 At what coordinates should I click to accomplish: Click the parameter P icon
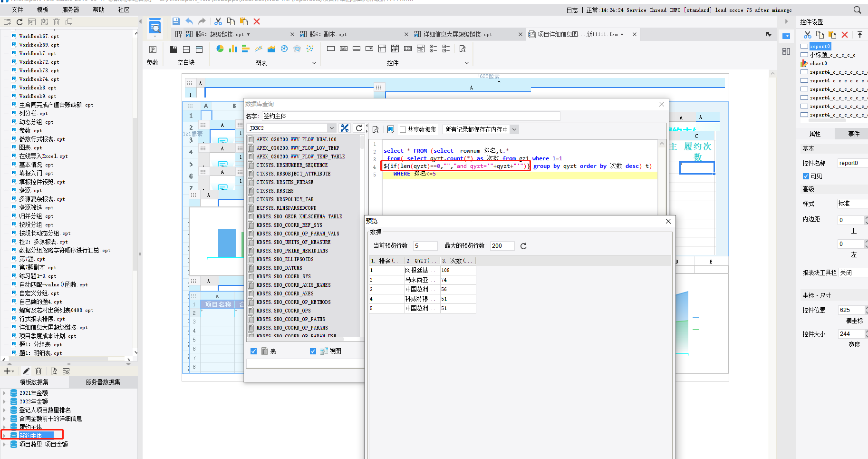pos(153,49)
